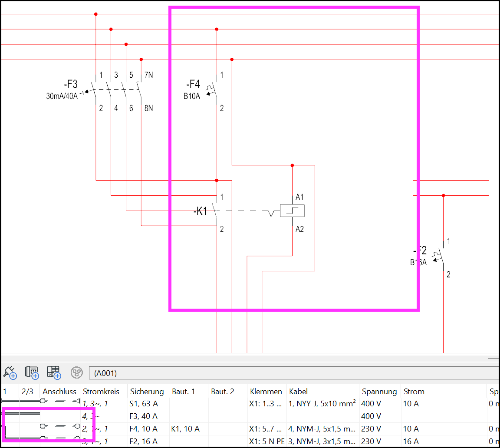Click the Klemmen column header

click(x=266, y=391)
